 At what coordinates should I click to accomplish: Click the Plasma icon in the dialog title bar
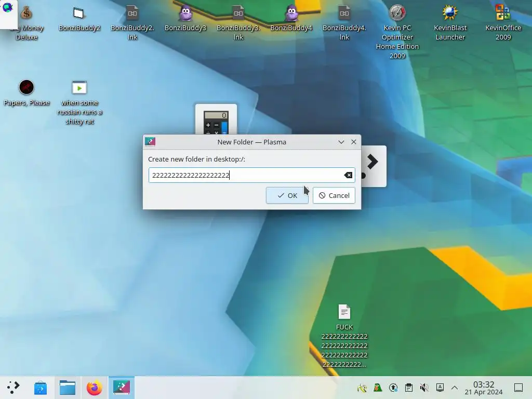150,142
